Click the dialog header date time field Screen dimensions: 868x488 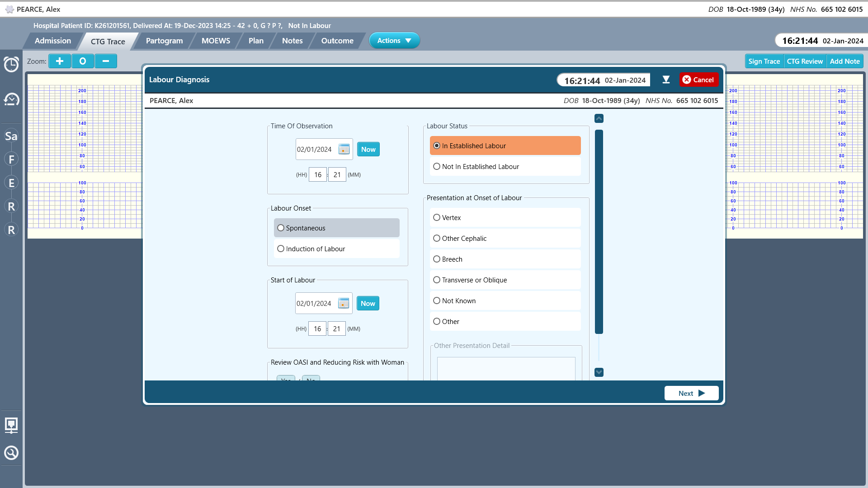604,80
